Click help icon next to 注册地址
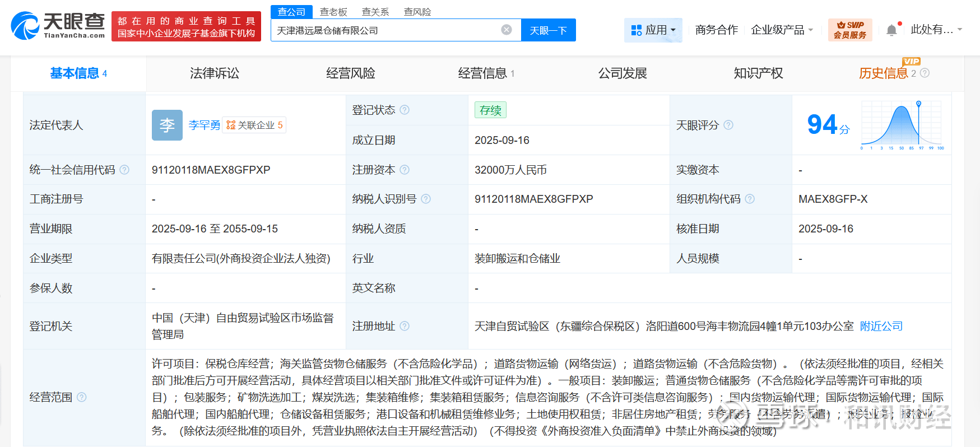The image size is (980, 447). [405, 326]
